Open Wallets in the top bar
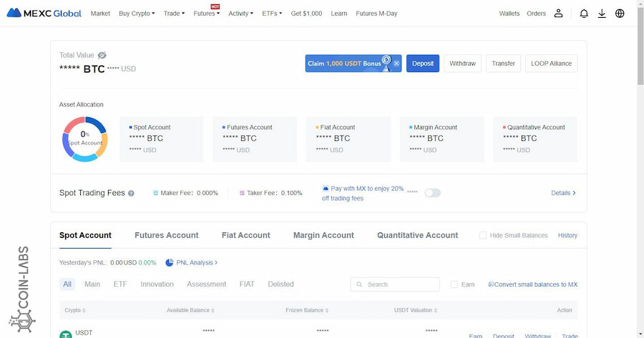The image size is (644, 338). tap(509, 13)
